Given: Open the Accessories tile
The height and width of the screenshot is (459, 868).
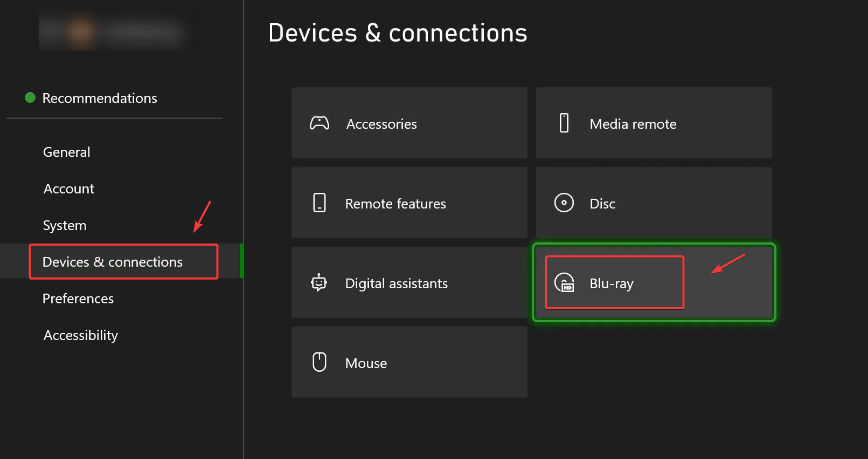Looking at the screenshot, I should click(409, 123).
